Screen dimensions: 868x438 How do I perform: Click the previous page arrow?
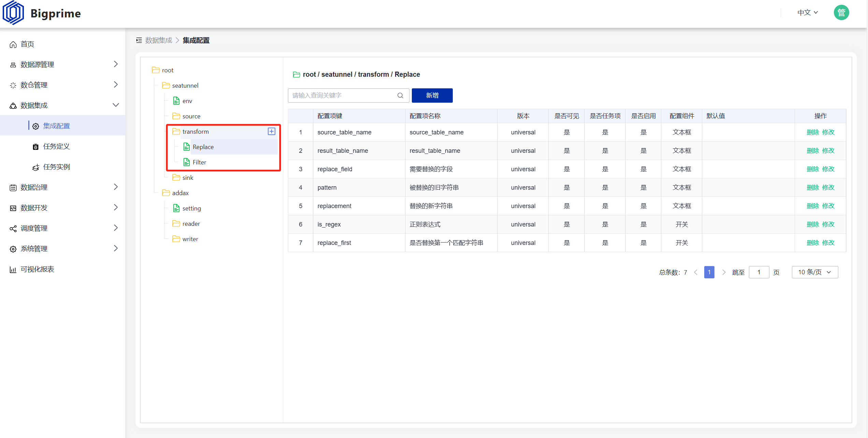click(x=696, y=272)
